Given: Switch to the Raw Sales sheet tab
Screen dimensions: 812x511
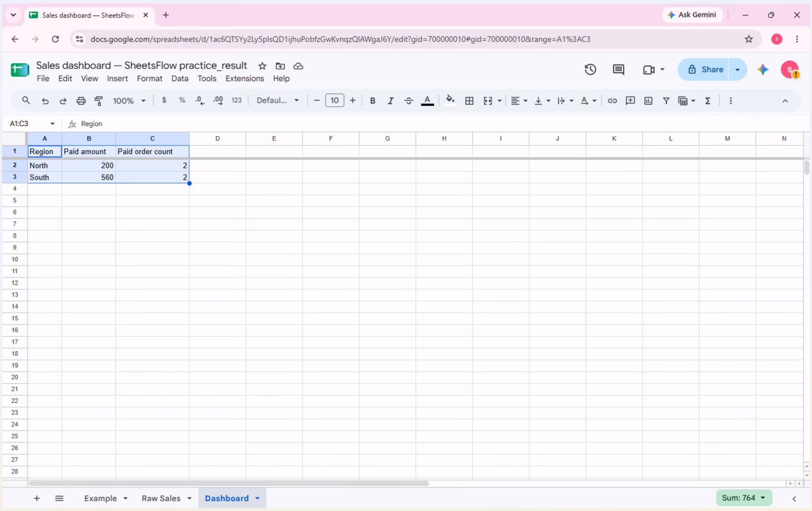Looking at the screenshot, I should pos(161,498).
